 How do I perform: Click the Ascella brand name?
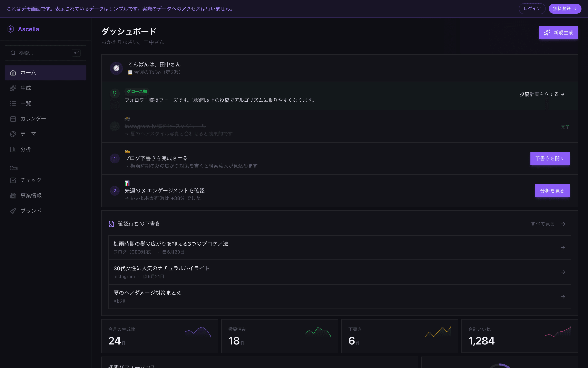pos(28,29)
